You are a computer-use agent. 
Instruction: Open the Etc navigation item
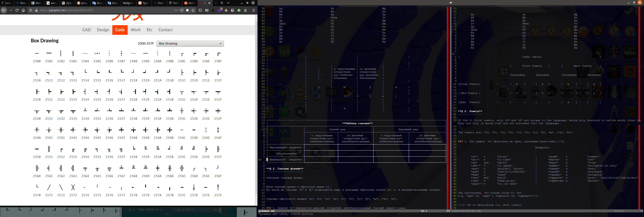click(150, 30)
